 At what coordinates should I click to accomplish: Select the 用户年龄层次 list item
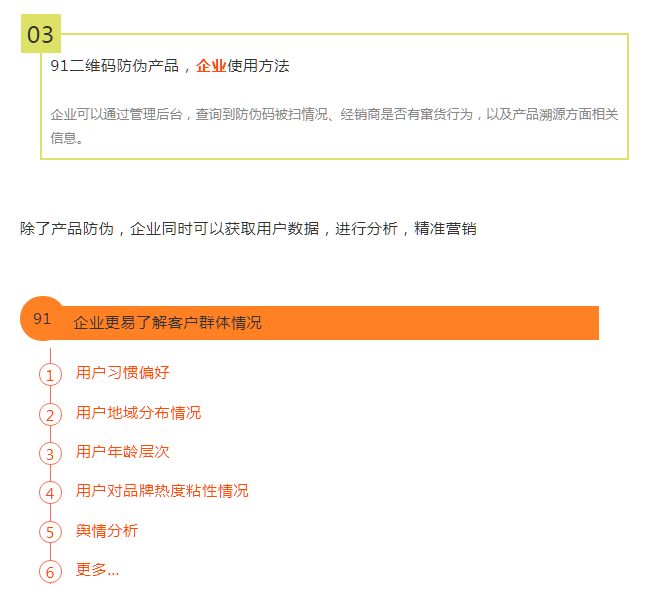[123, 452]
